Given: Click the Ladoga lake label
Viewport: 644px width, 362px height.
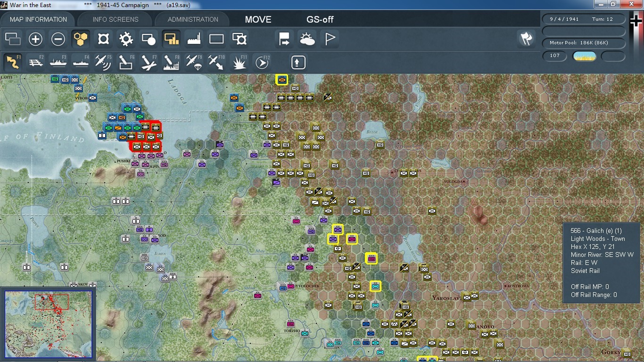Looking at the screenshot, I should [x=177, y=91].
